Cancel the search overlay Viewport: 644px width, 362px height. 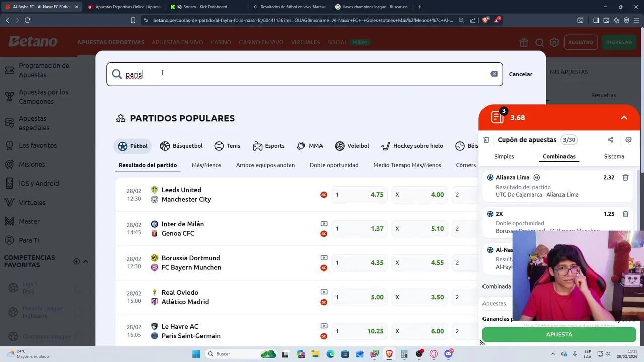[x=520, y=74]
